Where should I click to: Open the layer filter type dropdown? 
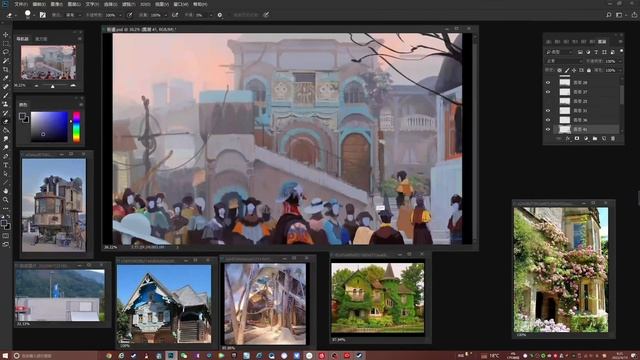coord(559,52)
